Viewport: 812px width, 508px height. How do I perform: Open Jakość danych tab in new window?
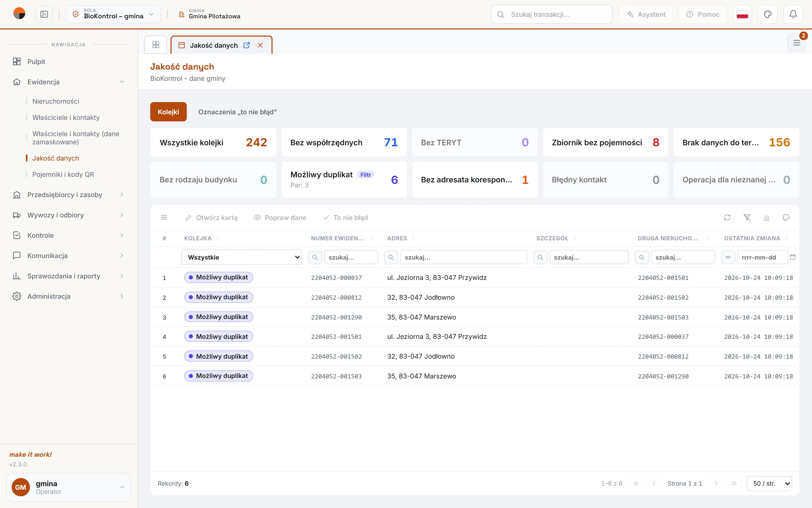247,45
